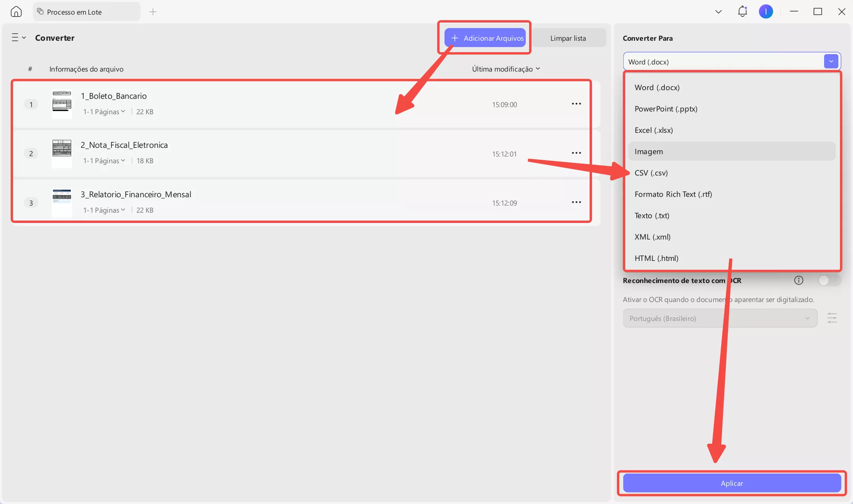This screenshot has width=853, height=504.
Task: Expand page range of 3_Relatorio_Financeiro_Mensal
Action: click(x=104, y=210)
